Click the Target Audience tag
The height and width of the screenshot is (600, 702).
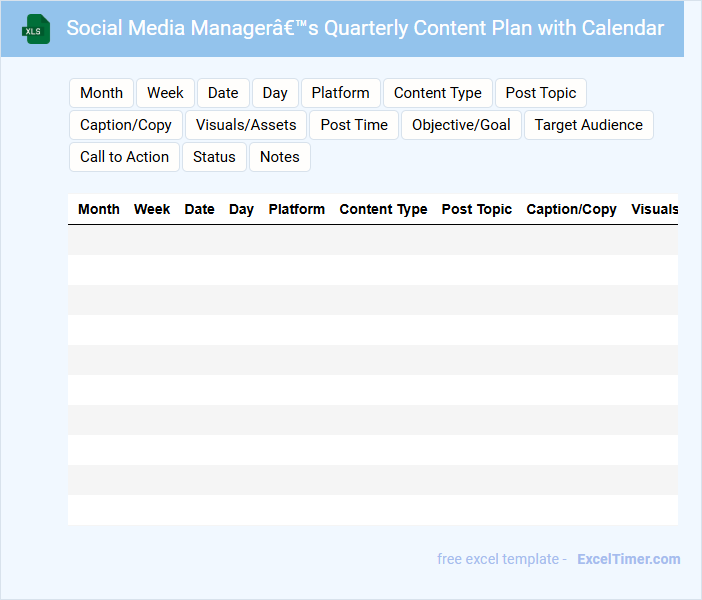point(588,125)
